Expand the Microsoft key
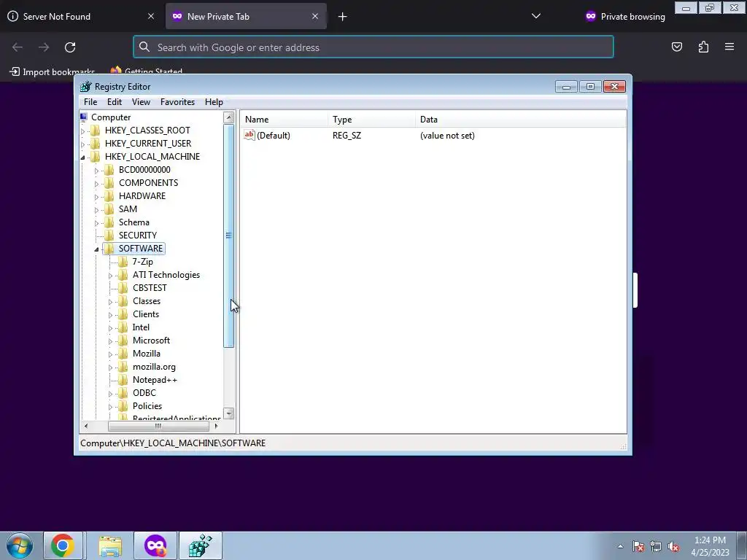The image size is (747, 560). click(x=111, y=341)
